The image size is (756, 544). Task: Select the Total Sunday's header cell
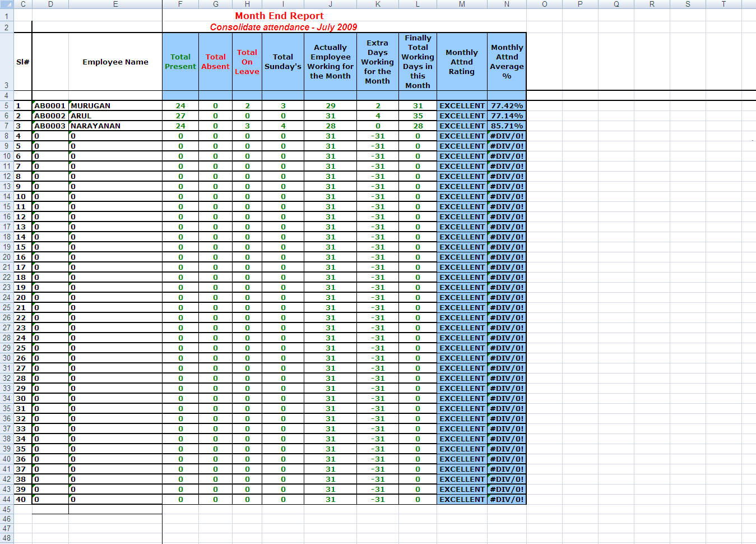click(x=282, y=62)
